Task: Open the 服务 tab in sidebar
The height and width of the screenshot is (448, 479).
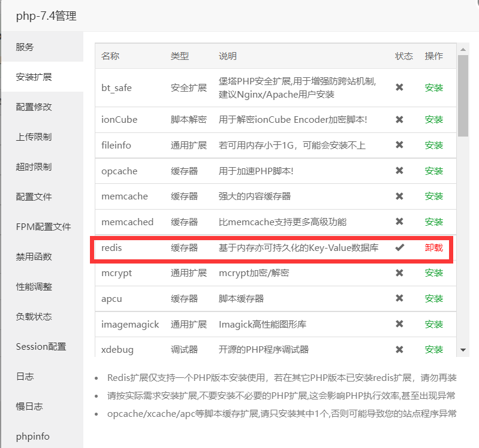Action: (25, 47)
